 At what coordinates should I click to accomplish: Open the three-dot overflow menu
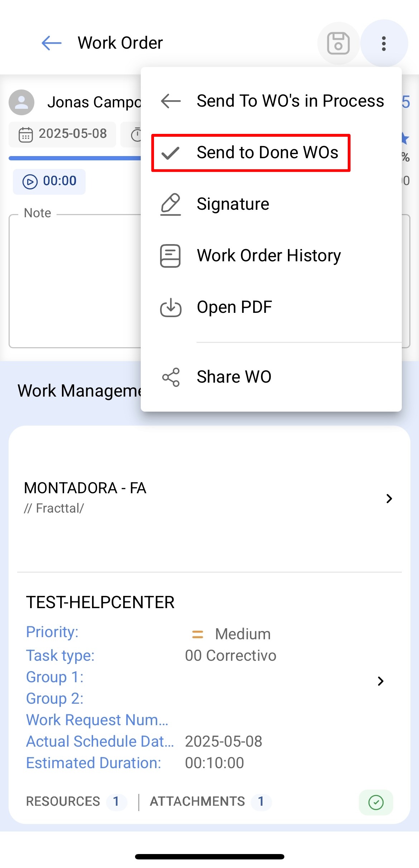(384, 43)
